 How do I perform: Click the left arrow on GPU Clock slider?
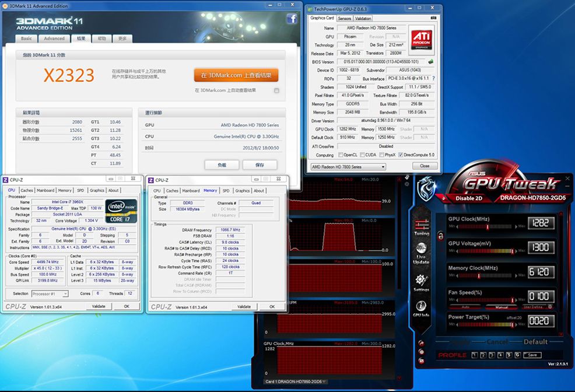tap(457, 226)
